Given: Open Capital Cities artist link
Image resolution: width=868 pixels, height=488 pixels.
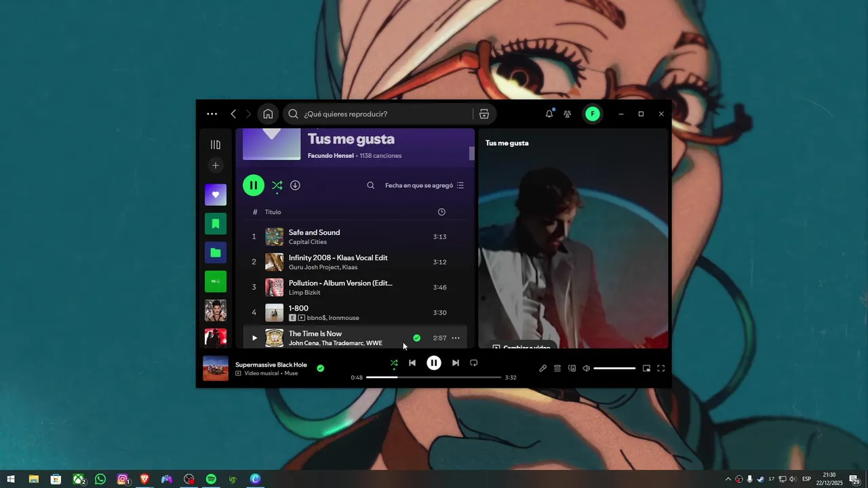Looking at the screenshot, I should 308,242.
